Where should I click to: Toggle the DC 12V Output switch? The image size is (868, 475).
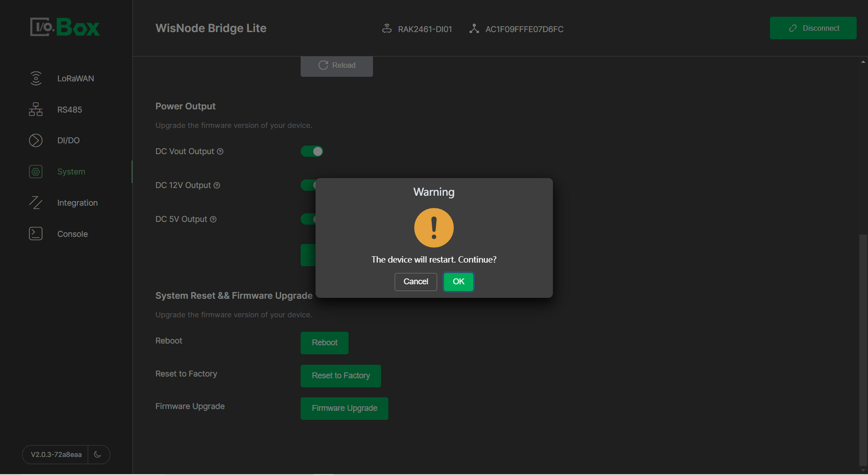coord(308,185)
